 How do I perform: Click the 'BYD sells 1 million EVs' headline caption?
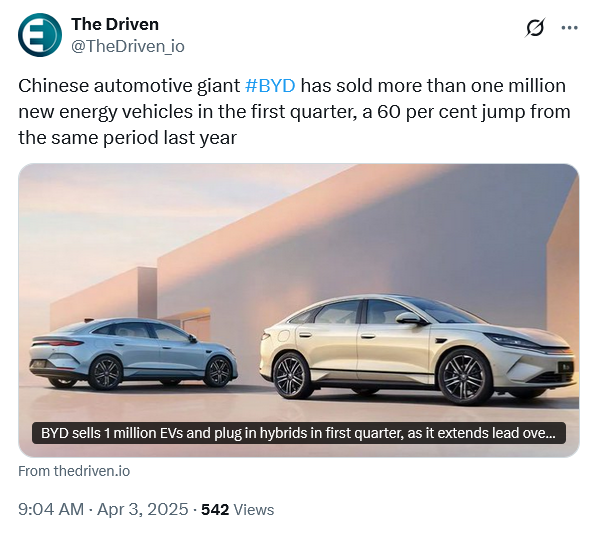[x=299, y=433]
